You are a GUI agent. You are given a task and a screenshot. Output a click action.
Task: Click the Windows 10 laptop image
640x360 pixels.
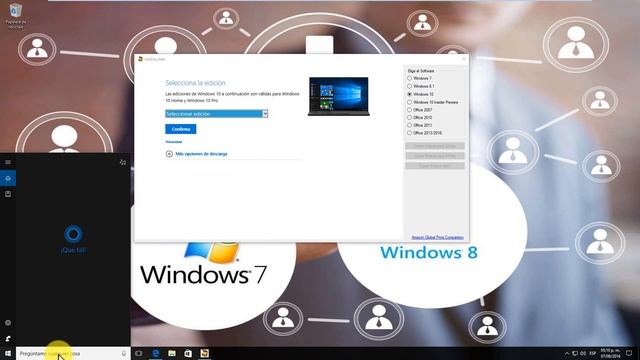coord(339,96)
